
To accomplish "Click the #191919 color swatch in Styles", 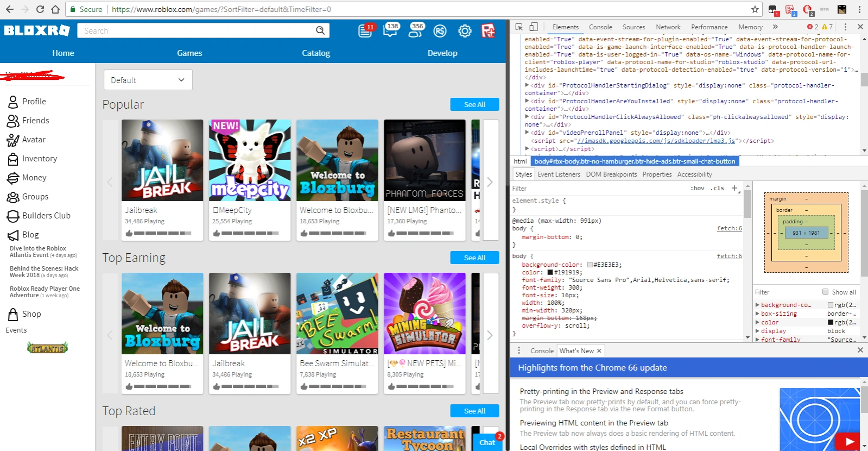I will point(550,272).
